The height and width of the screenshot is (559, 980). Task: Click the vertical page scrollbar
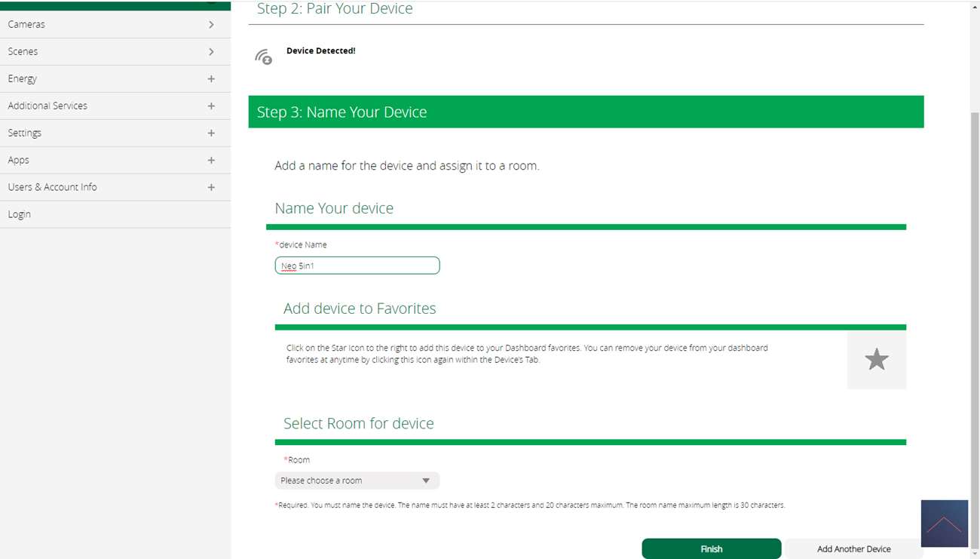point(974,302)
